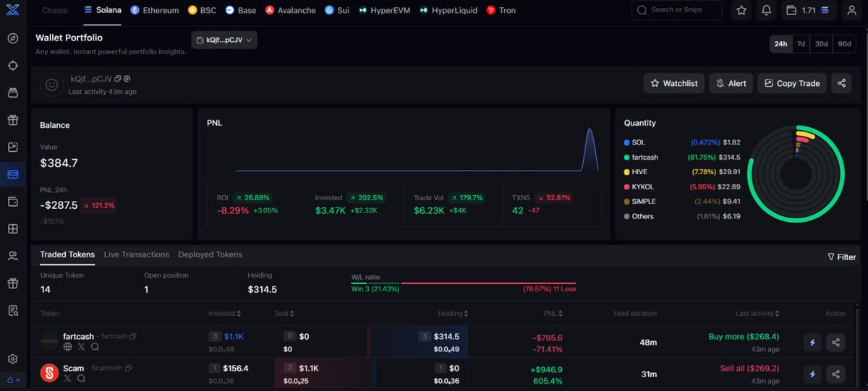Viewport: 868px width, 391px height.
Task: Click the W/L ratio bar
Action: pos(464,283)
